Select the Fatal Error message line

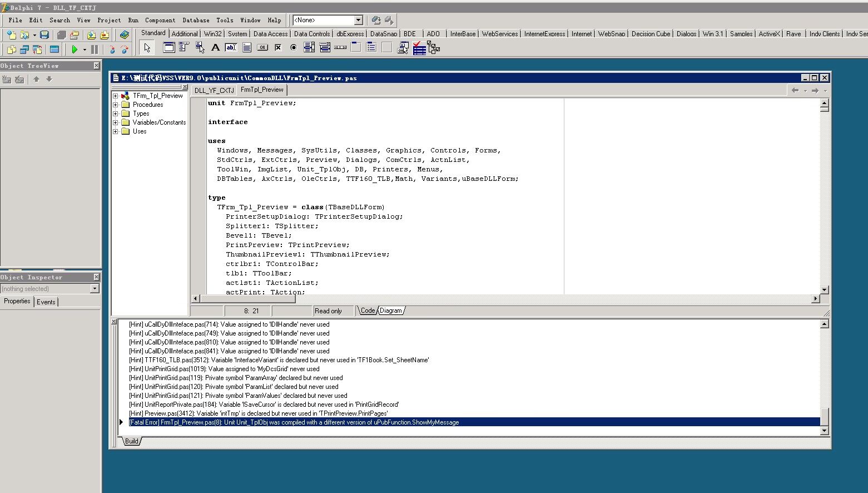(x=294, y=422)
